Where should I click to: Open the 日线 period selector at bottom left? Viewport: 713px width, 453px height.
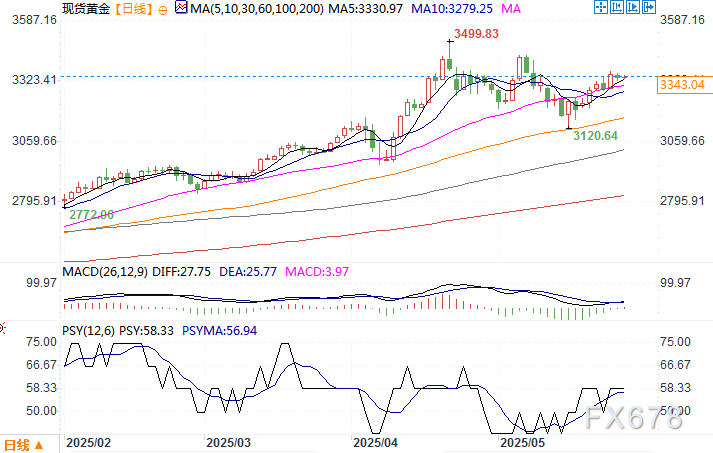[17, 444]
